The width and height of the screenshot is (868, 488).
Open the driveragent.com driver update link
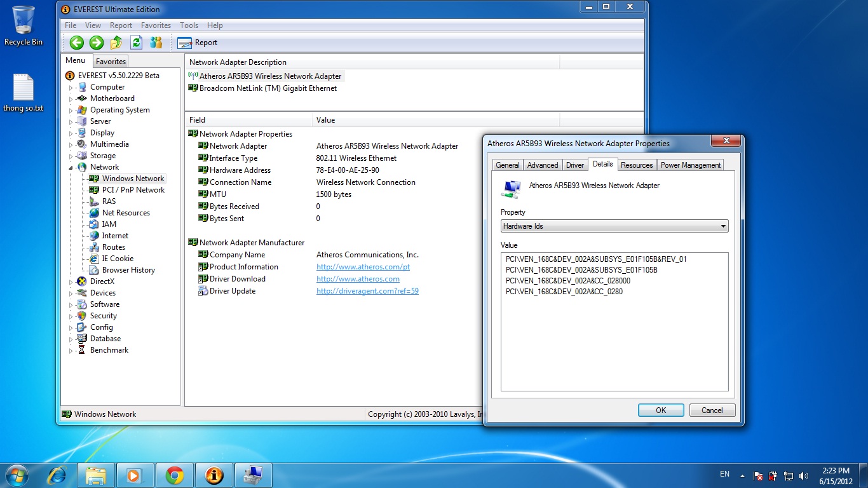(367, 291)
